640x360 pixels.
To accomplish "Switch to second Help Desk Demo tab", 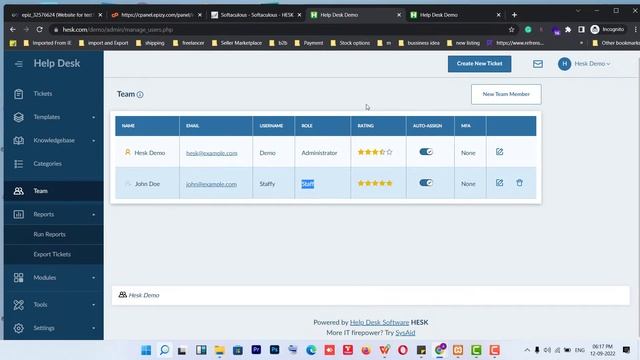I will [x=456, y=15].
